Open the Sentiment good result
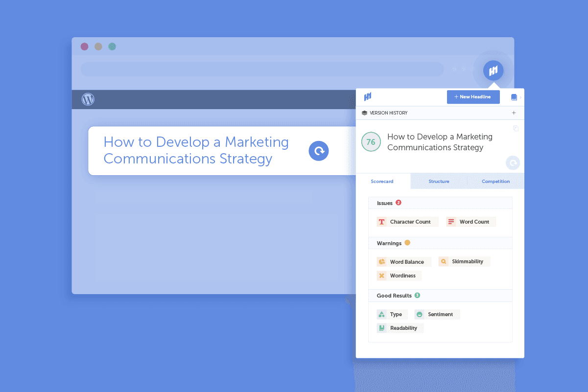This screenshot has width=588, height=392. tap(437, 314)
